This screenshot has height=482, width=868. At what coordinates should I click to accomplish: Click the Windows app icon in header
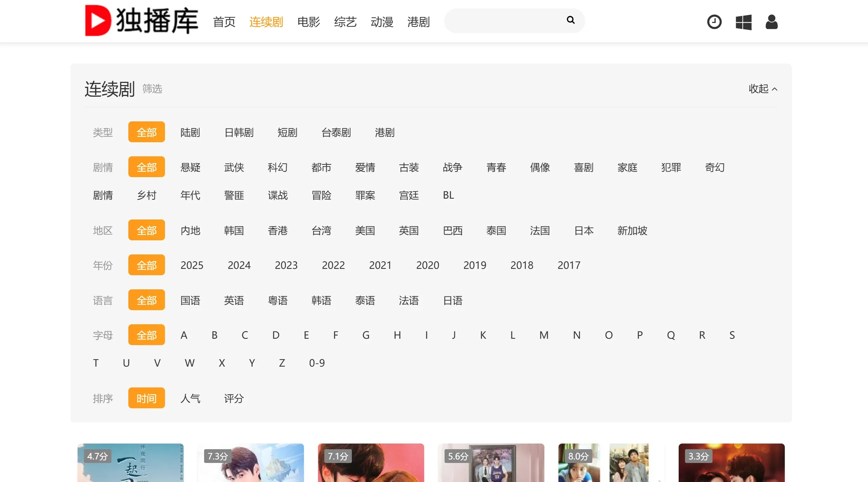[x=744, y=22]
